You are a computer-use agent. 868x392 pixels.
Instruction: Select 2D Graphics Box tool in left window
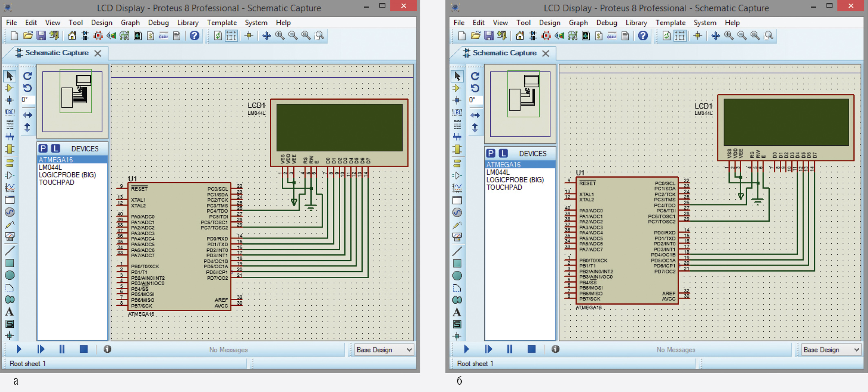[10, 263]
